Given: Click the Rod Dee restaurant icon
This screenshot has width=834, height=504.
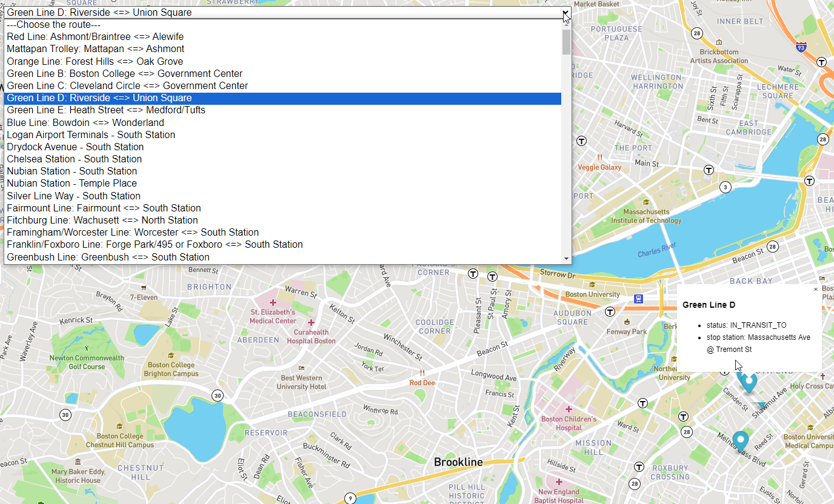Looking at the screenshot, I should (422, 373).
